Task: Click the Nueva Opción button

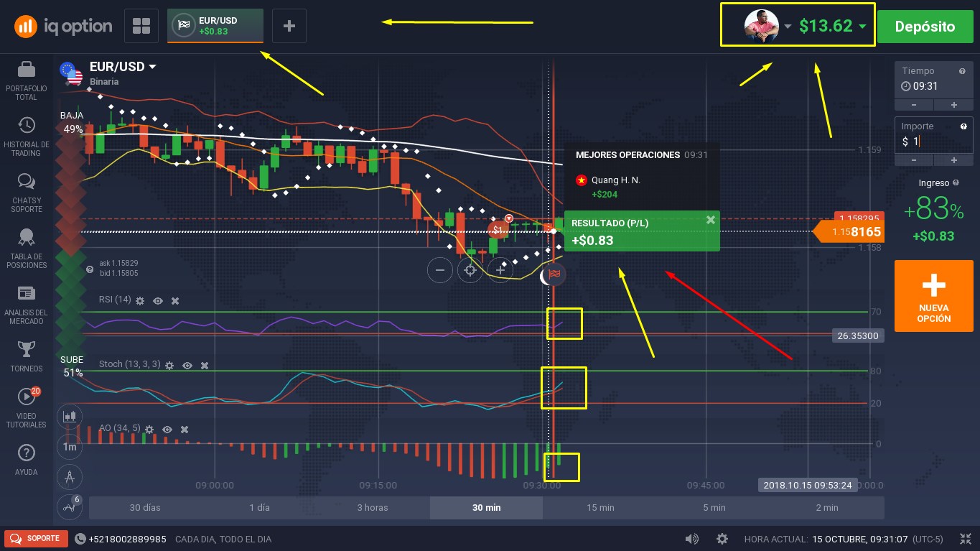Action: (934, 295)
